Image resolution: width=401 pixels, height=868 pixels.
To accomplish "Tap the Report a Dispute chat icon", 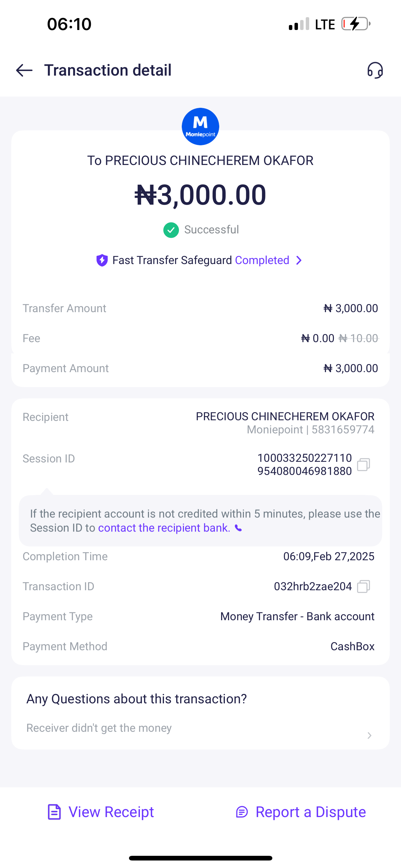I will (242, 812).
